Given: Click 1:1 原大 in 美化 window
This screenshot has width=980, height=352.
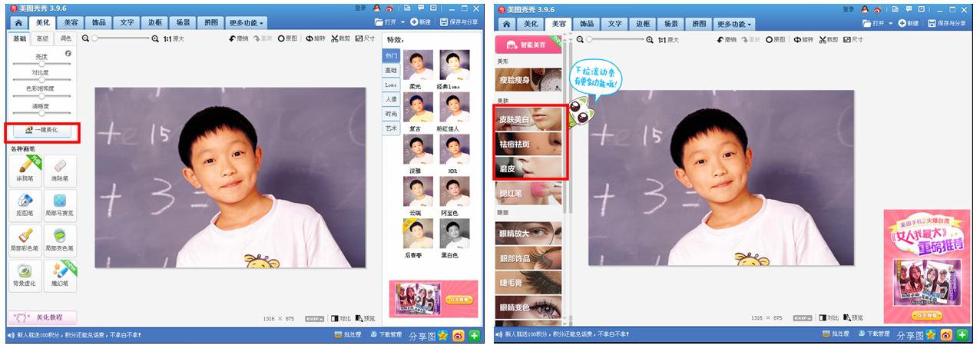Looking at the screenshot, I should [x=174, y=38].
